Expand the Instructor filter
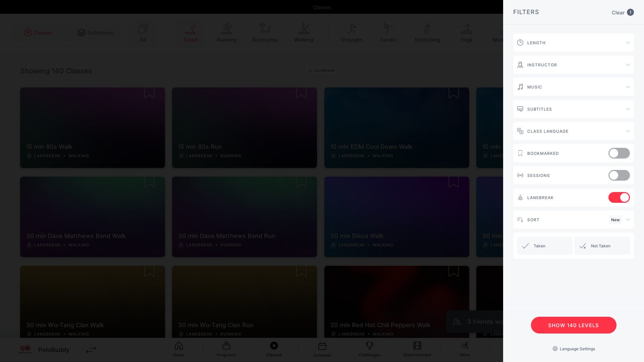This screenshot has width=644, height=362. pos(574,65)
